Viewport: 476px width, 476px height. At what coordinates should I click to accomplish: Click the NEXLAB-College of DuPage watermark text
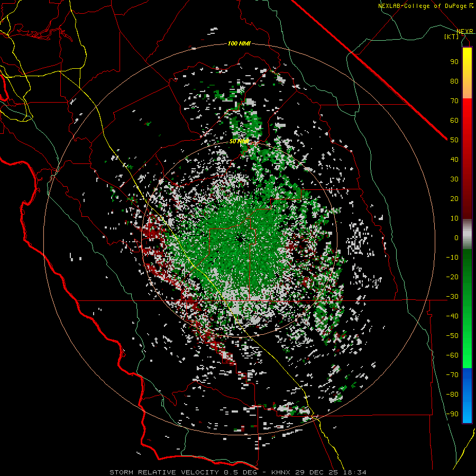click(426, 6)
